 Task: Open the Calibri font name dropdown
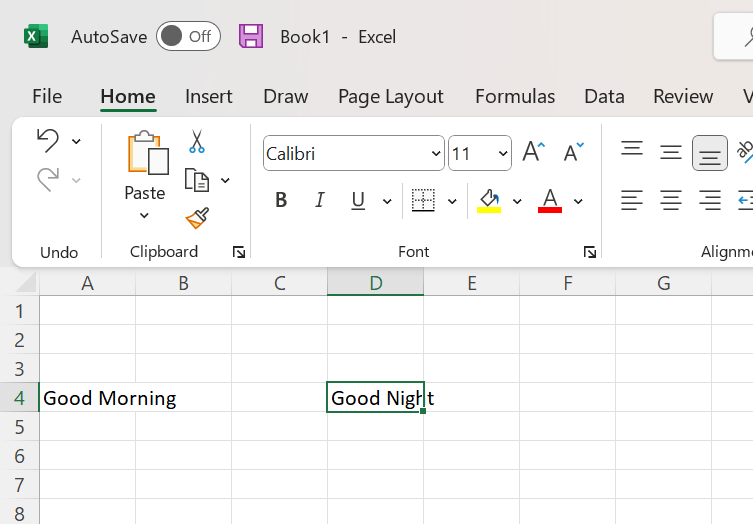coord(436,154)
